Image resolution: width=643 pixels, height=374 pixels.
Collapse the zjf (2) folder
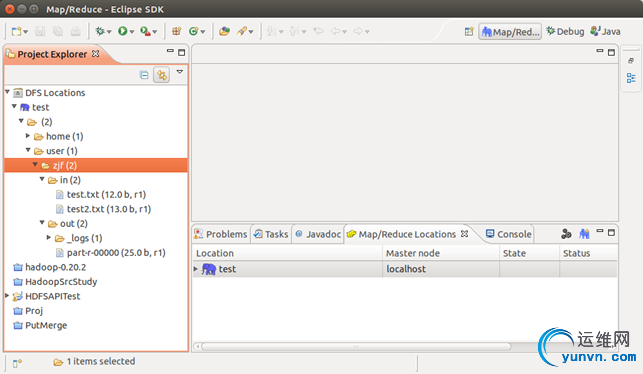pos(35,164)
